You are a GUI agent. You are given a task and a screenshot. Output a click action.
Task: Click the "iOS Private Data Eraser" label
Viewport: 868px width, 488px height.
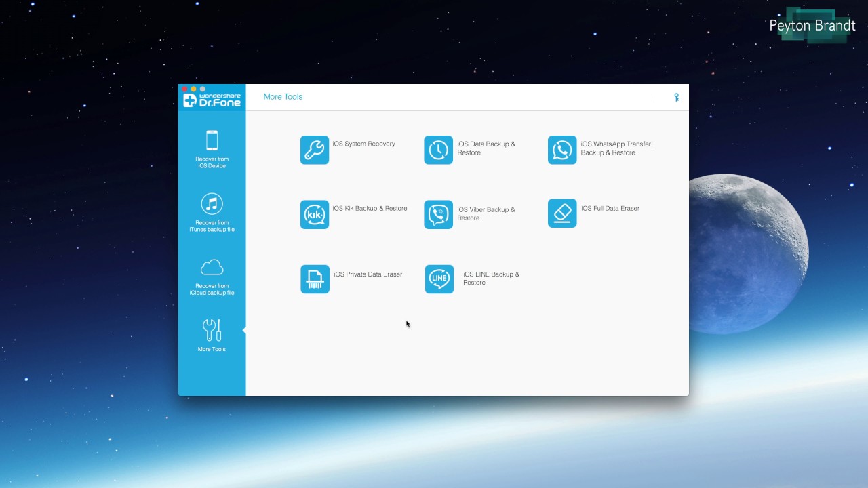(x=368, y=274)
